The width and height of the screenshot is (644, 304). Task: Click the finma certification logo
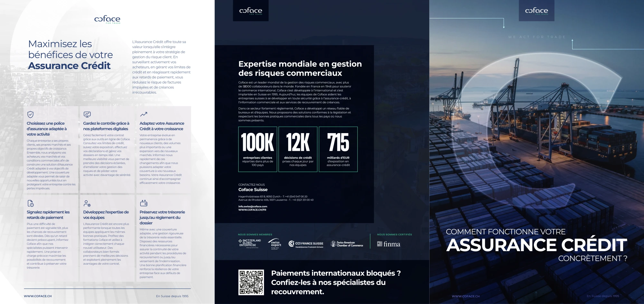click(x=389, y=244)
